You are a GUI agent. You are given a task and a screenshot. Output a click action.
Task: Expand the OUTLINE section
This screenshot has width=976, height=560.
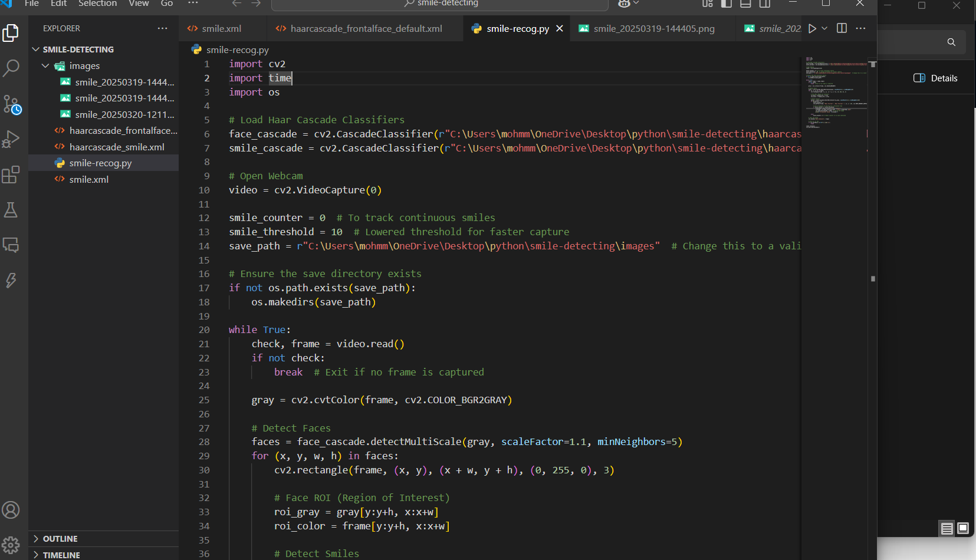pyautogui.click(x=60, y=539)
